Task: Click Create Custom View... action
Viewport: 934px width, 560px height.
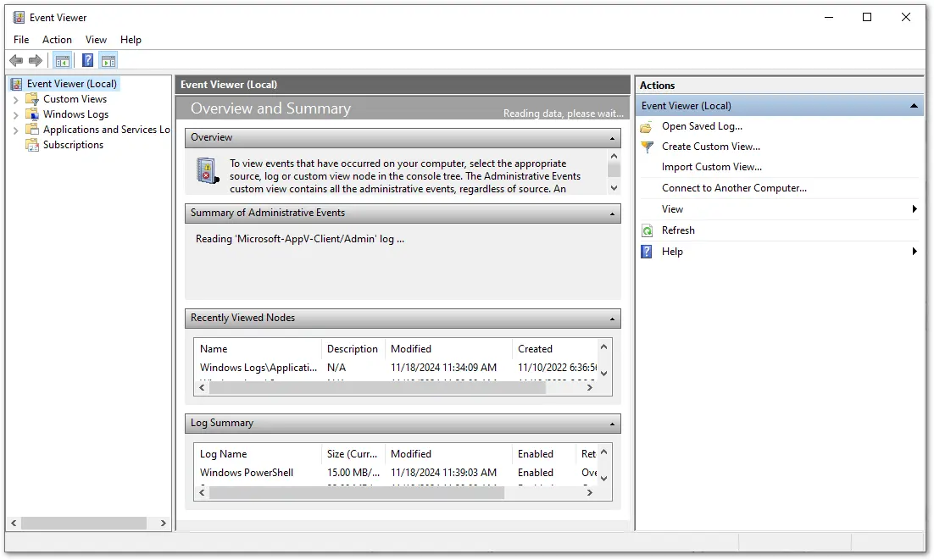Action: (710, 147)
